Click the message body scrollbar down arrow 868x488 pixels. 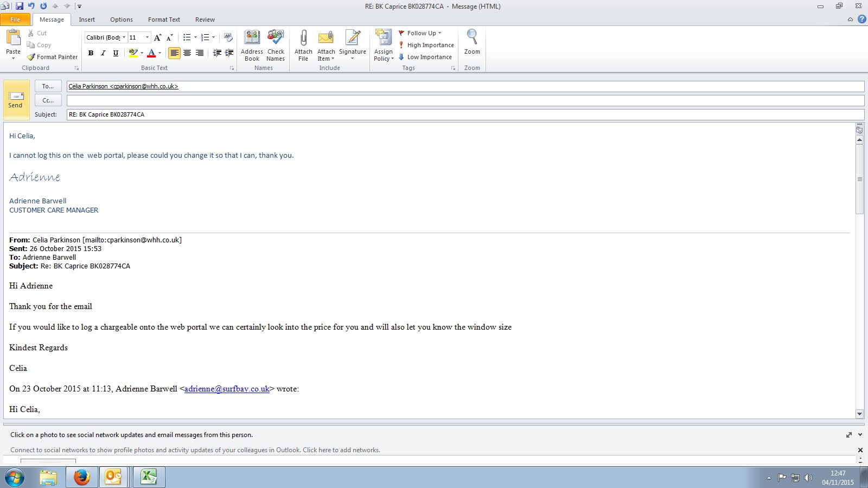(x=859, y=414)
